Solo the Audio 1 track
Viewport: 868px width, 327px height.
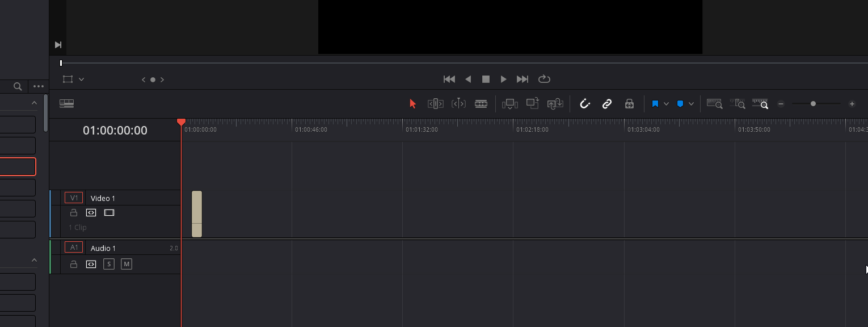click(109, 264)
